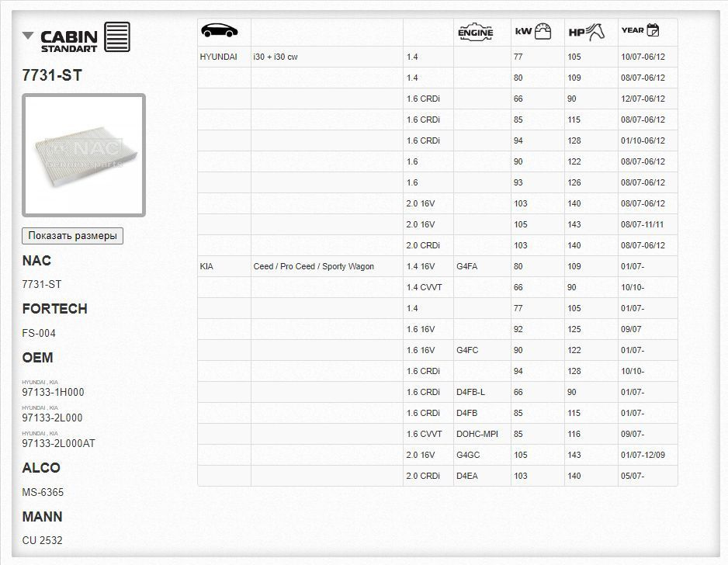The width and height of the screenshot is (728, 565).
Task: Select the ALCO number MS-6365
Action: click(43, 492)
